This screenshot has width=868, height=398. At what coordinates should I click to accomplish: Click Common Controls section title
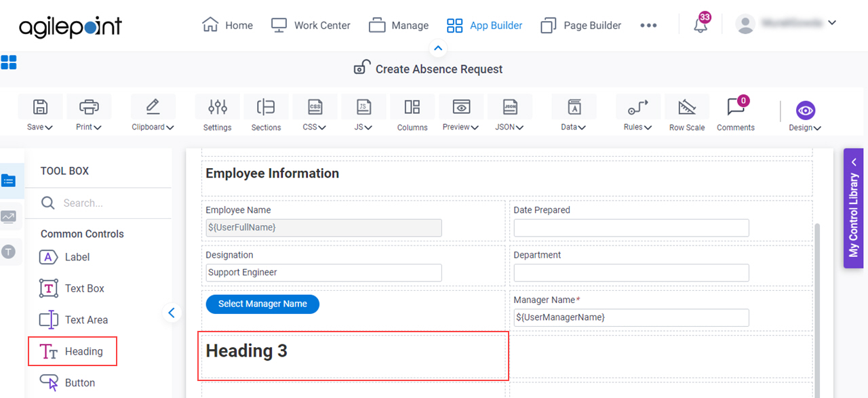point(82,234)
